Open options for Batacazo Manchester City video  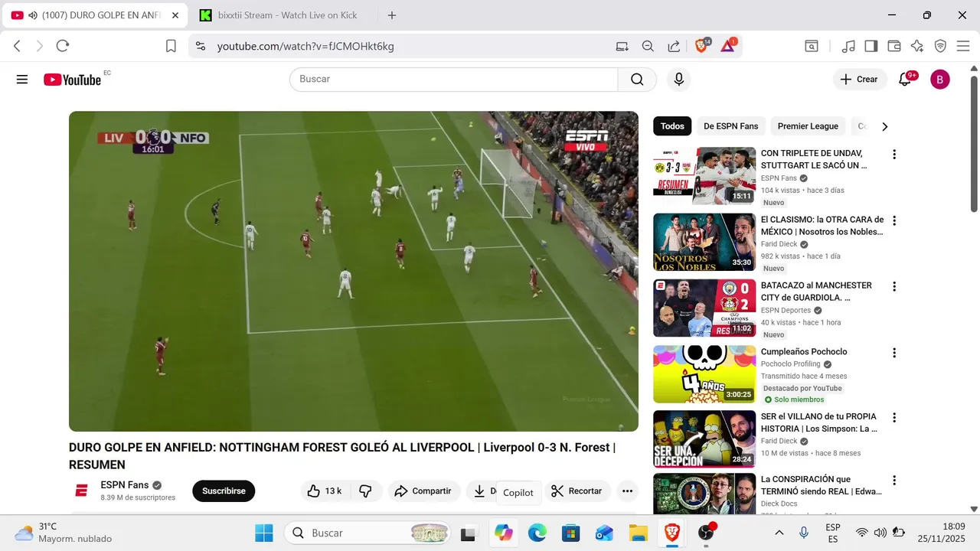[893, 286]
